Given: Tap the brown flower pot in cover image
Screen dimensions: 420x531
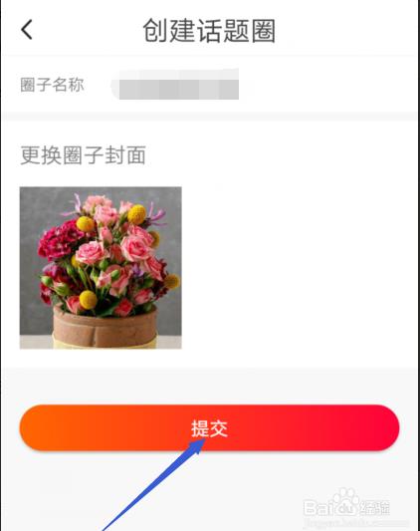Looking at the screenshot, I should pos(105,326).
